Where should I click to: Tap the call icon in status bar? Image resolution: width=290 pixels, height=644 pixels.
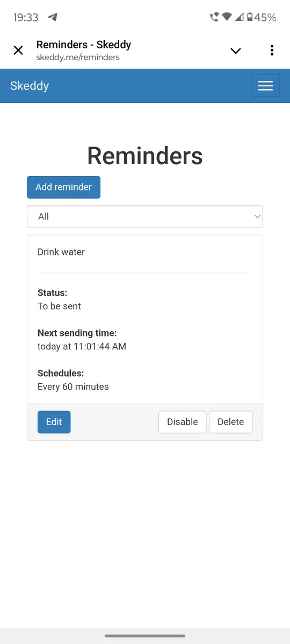pos(214,17)
